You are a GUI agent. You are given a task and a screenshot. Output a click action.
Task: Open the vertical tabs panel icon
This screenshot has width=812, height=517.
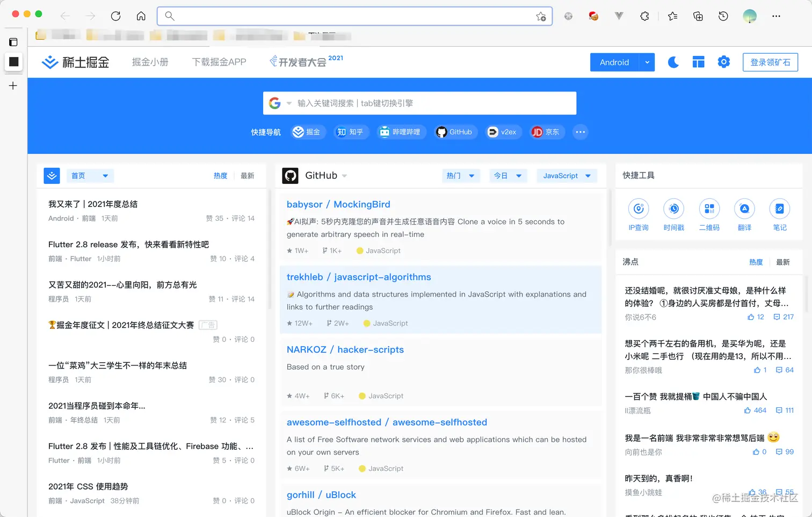click(x=13, y=42)
